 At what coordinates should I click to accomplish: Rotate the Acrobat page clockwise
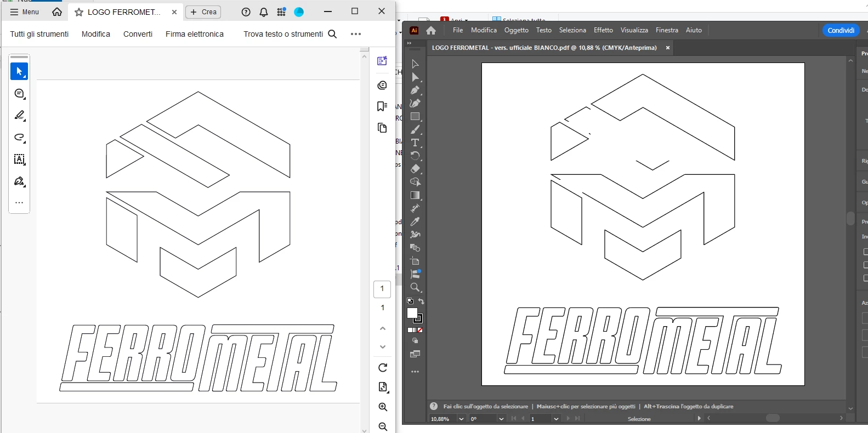(383, 368)
